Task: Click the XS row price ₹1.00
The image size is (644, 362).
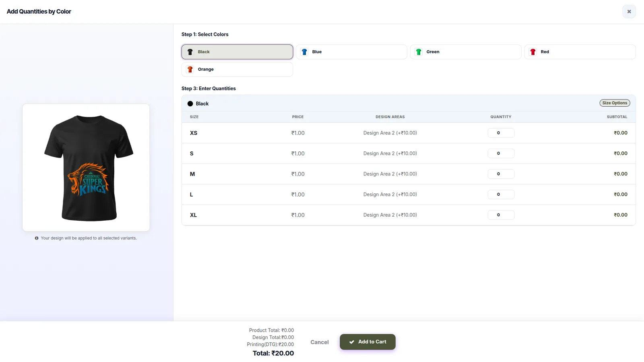Action: [x=298, y=133]
